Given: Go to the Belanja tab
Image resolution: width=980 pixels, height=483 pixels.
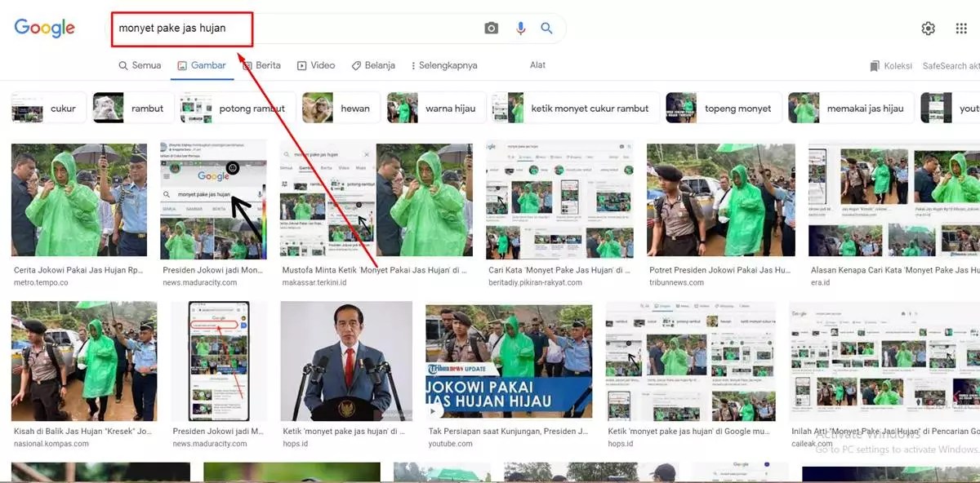Looking at the screenshot, I should click(x=373, y=65).
